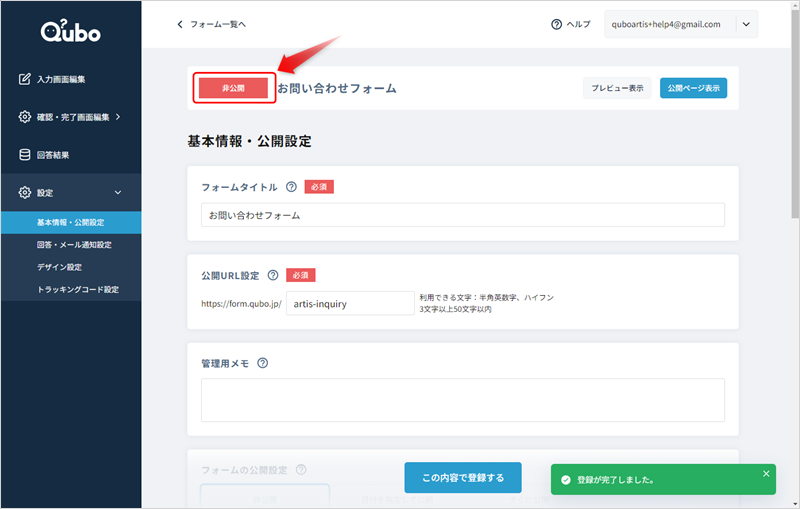Click help icon next to 公開URL設定
This screenshot has height=509, width=800.
[273, 275]
